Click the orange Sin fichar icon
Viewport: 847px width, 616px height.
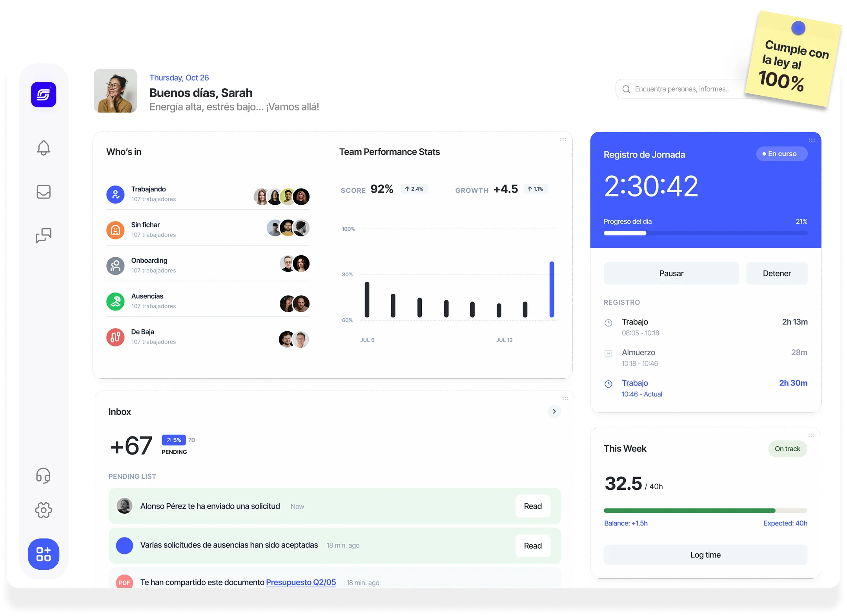click(x=115, y=230)
